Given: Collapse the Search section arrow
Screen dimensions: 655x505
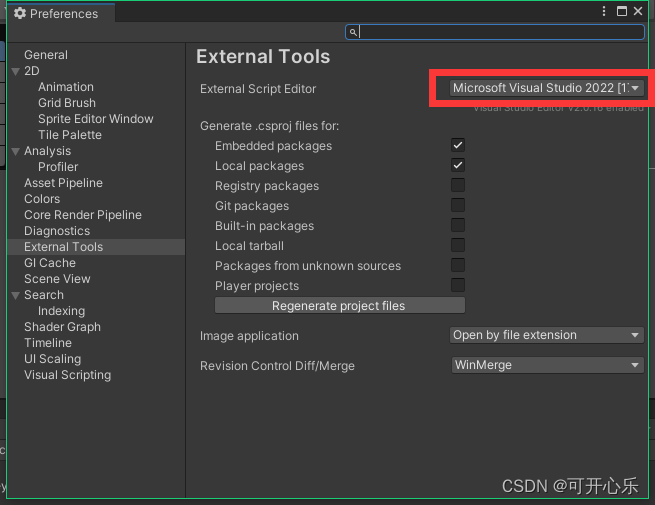Looking at the screenshot, I should (15, 296).
